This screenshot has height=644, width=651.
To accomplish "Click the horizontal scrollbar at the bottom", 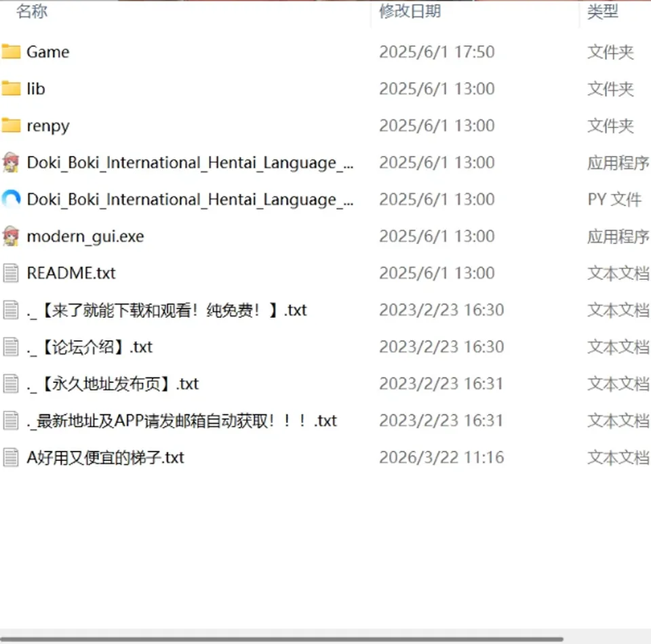I will coord(282,639).
